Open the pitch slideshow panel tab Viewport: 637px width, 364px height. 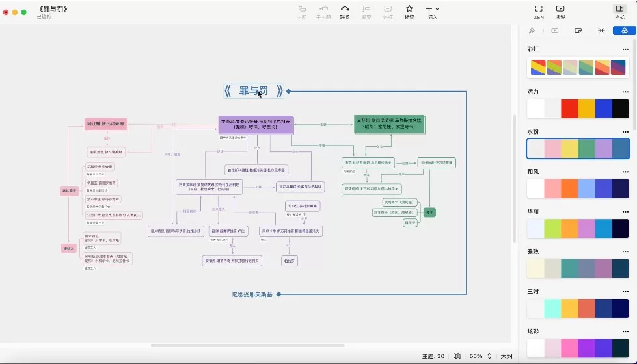click(555, 31)
